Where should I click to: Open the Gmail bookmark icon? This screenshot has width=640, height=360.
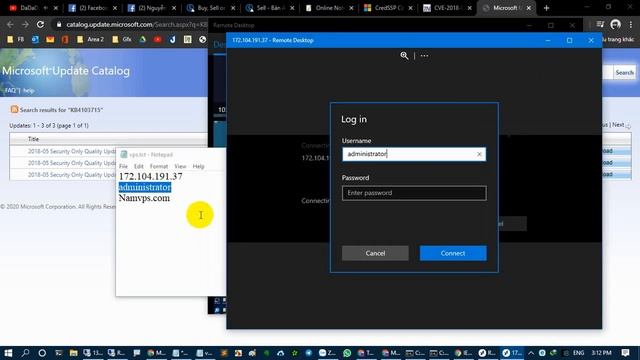pos(50,39)
